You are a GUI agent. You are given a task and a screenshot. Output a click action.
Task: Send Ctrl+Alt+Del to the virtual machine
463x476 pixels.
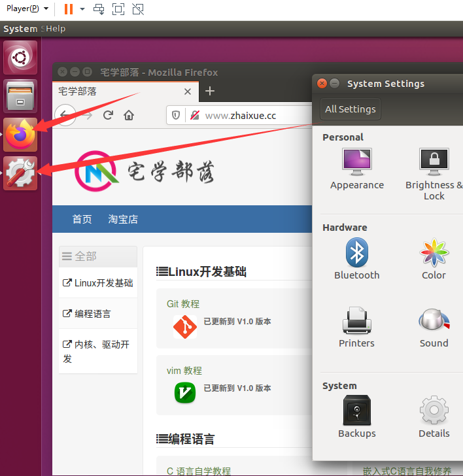click(99, 9)
